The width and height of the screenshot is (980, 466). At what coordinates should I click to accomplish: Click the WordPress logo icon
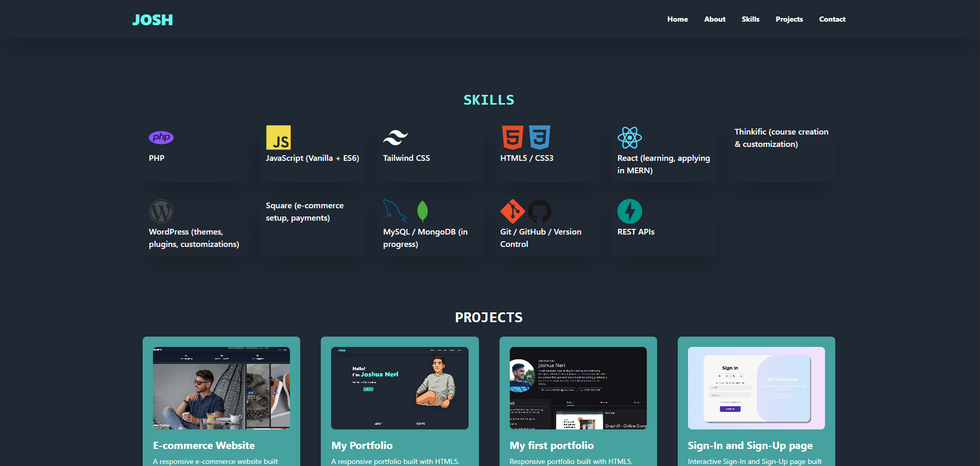tap(161, 211)
